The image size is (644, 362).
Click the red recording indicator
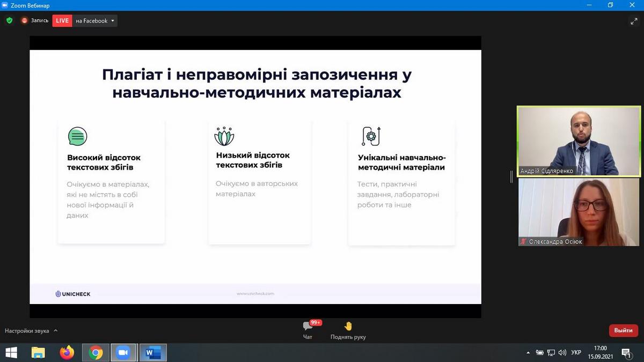coord(24,20)
